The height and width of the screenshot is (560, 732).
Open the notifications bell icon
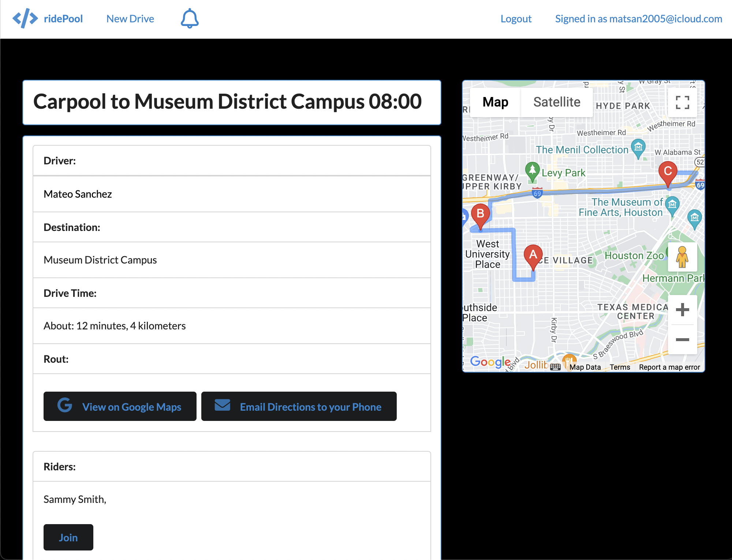coord(190,19)
